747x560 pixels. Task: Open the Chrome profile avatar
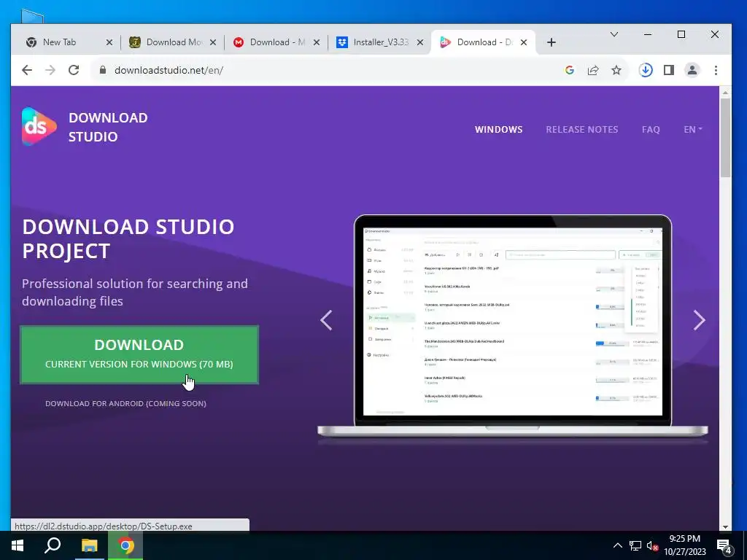692,70
